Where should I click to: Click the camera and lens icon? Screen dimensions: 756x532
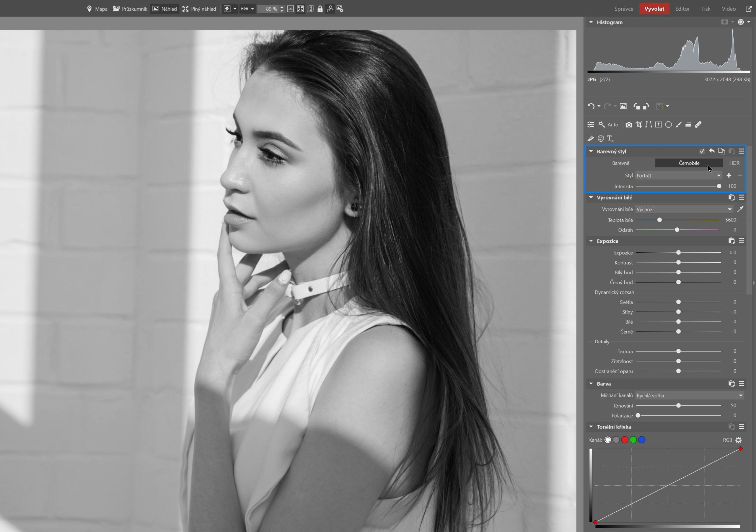[629, 125]
